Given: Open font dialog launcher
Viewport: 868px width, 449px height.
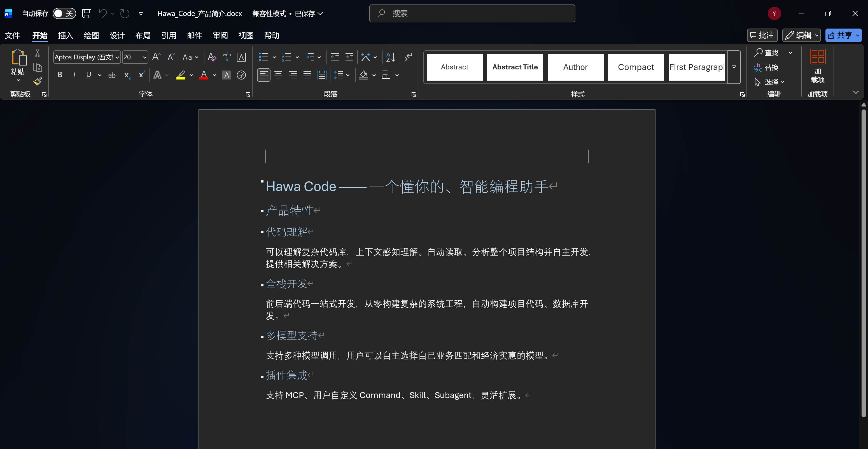Looking at the screenshot, I should point(248,94).
